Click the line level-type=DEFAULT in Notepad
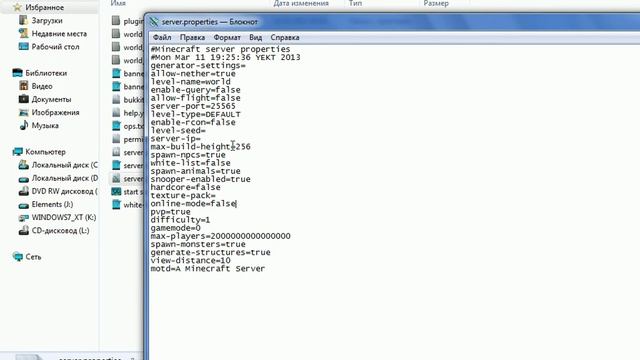The image size is (640, 360). tap(196, 114)
